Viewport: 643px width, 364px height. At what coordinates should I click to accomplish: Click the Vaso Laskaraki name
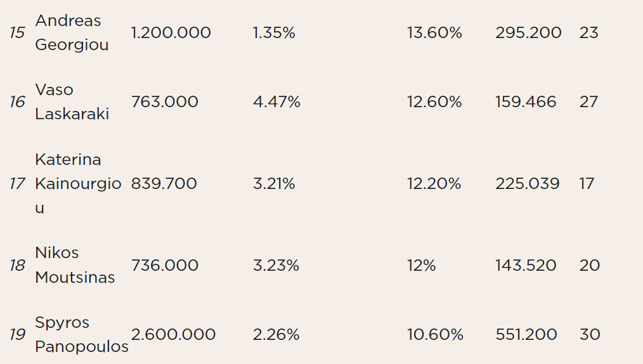tap(72, 101)
